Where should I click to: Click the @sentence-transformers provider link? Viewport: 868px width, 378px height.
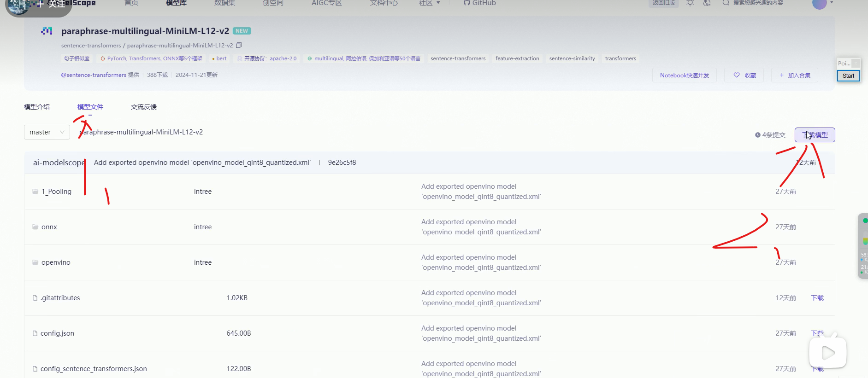click(x=94, y=75)
